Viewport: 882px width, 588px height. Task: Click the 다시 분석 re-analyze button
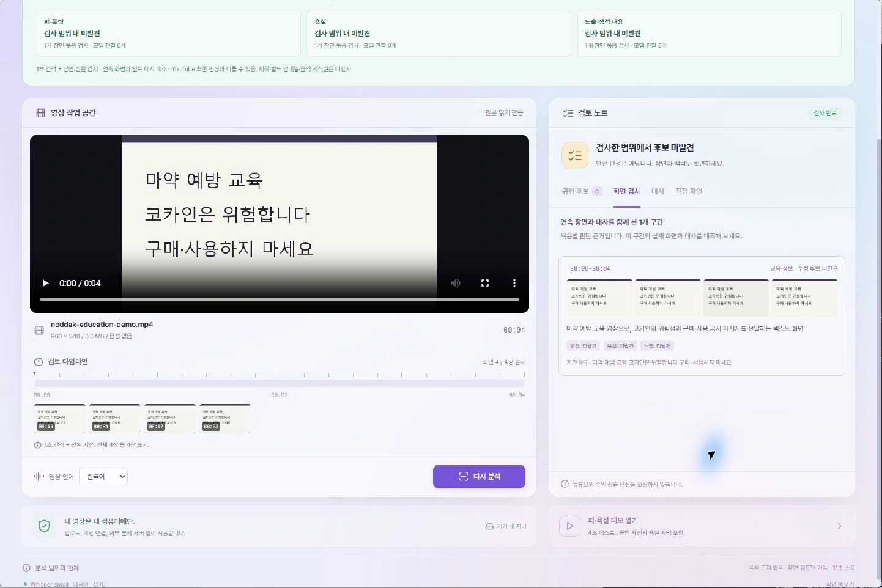point(479,477)
